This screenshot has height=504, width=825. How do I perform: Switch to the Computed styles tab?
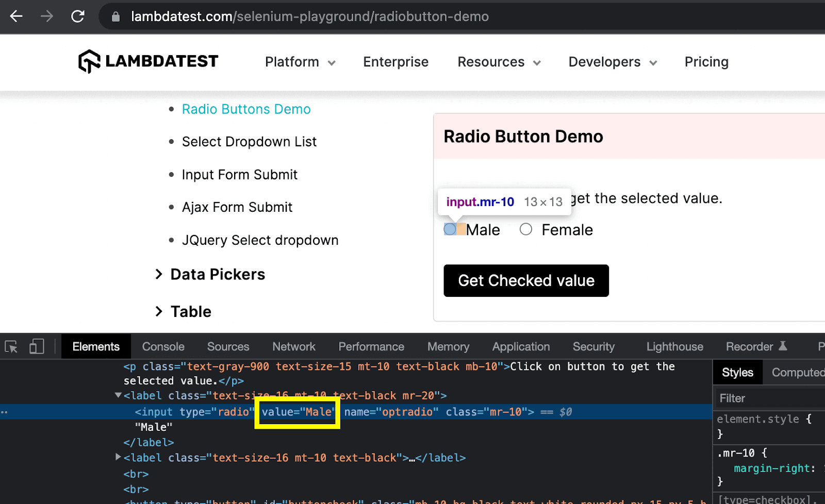[798, 372]
